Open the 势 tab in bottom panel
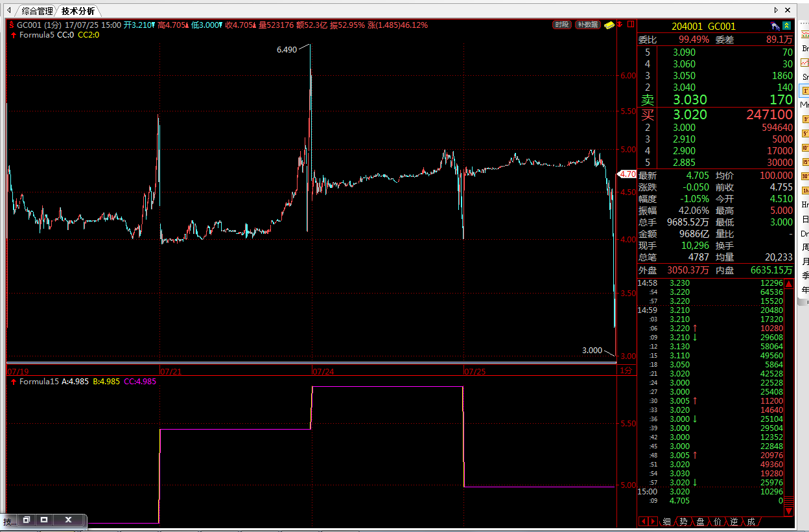The image size is (809, 532). [683, 522]
